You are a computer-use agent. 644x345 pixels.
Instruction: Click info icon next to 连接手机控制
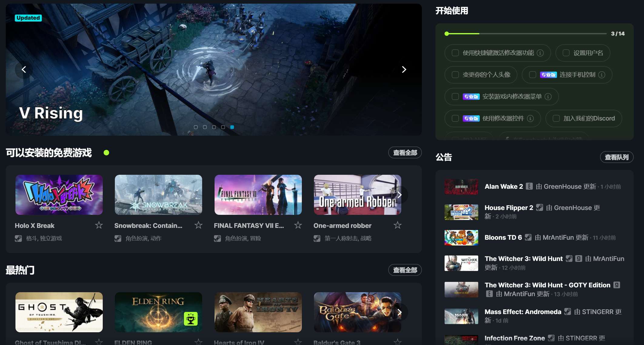coord(602,75)
